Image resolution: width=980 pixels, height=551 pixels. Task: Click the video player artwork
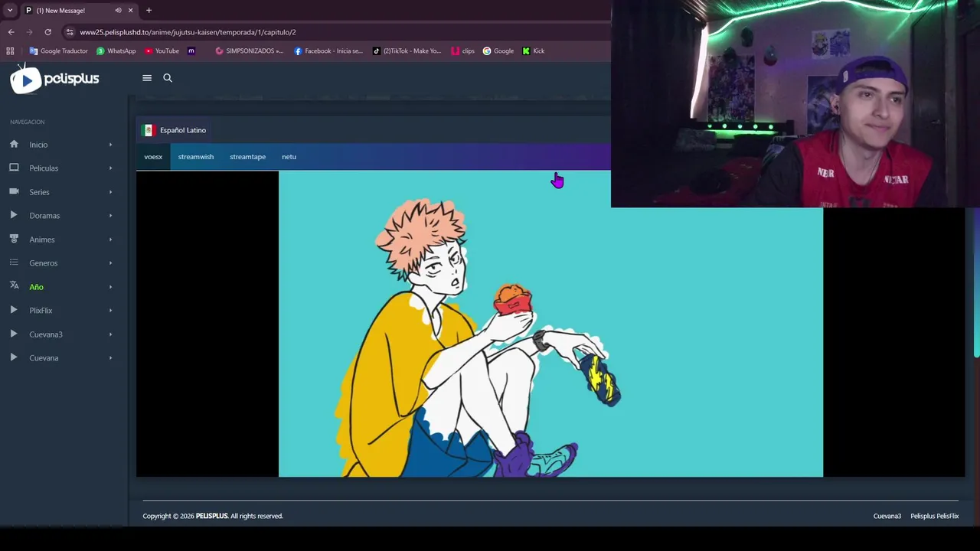550,324
